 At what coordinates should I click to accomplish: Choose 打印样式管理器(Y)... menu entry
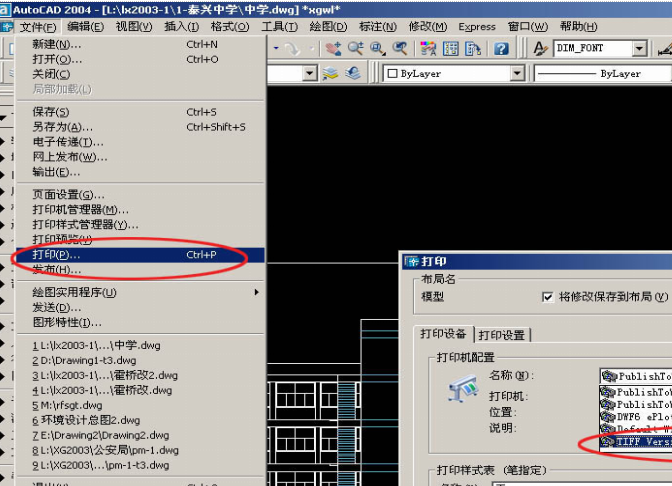click(139, 225)
